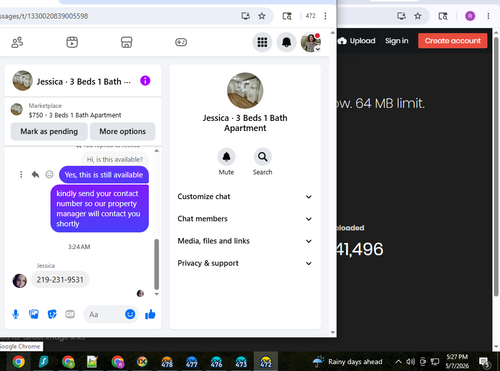Bookmark the page in the background Chrome window
Viewport: 500px width, 371px height.
tap(418, 16)
